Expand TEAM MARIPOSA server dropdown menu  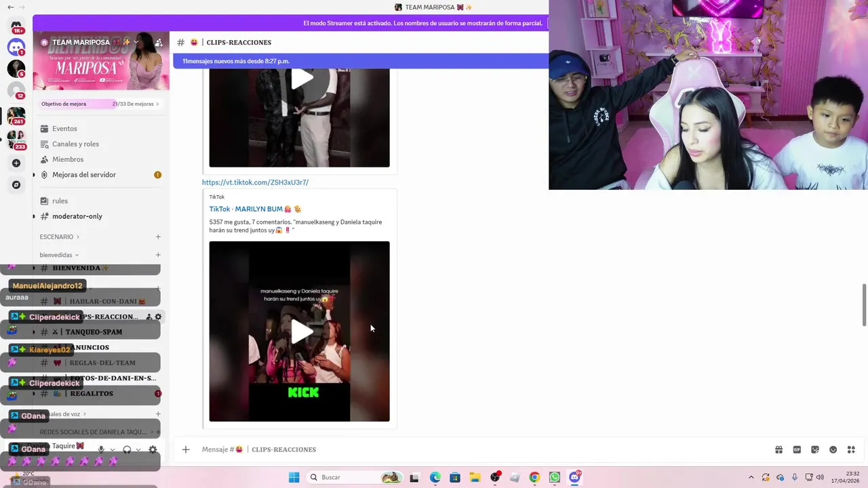tap(136, 42)
